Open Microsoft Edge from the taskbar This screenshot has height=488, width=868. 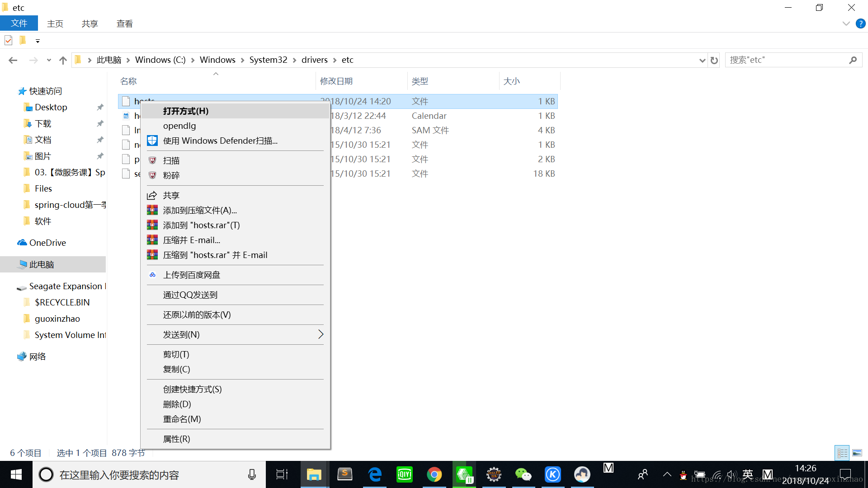(x=375, y=474)
